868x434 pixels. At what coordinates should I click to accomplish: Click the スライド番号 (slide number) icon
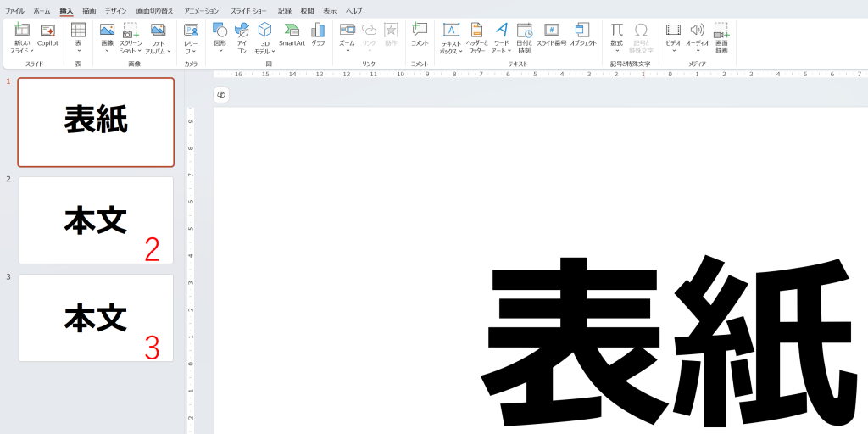[551, 34]
